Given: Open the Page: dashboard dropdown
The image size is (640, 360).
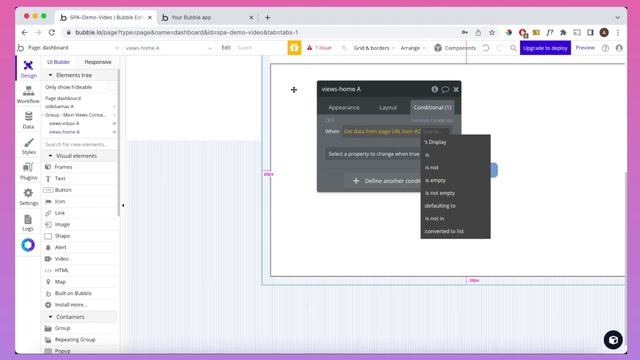Looking at the screenshot, I should (x=73, y=48).
